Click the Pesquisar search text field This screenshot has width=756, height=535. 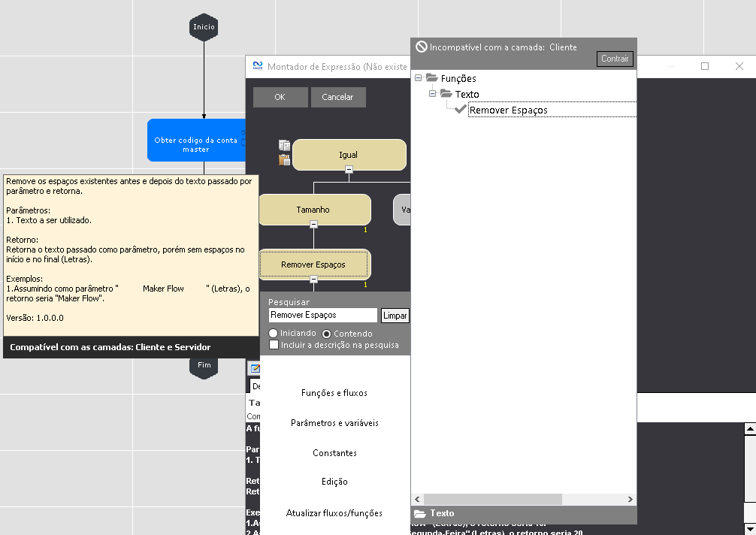pyautogui.click(x=322, y=316)
